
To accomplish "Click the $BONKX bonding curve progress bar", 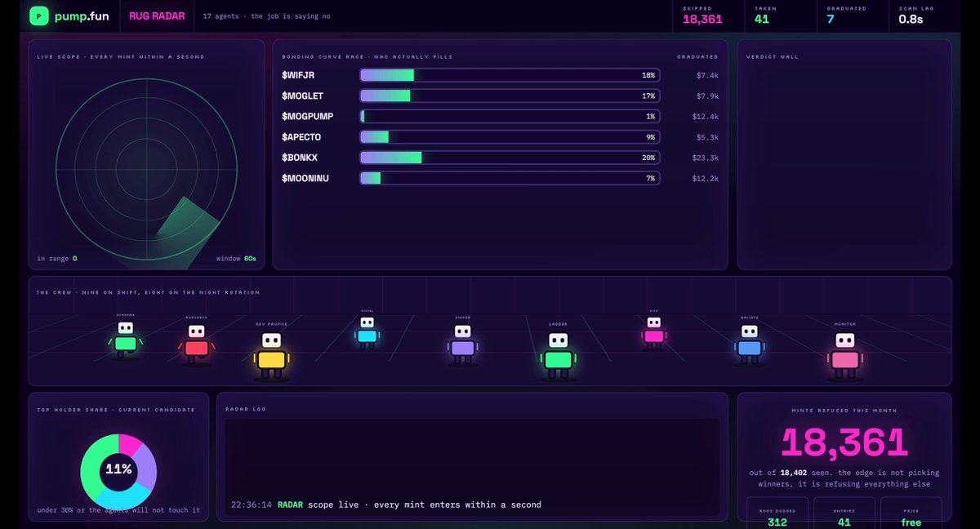I will click(510, 157).
